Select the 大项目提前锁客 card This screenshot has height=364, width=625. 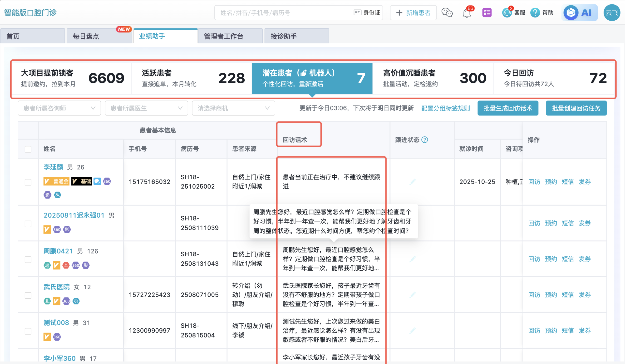72,78
